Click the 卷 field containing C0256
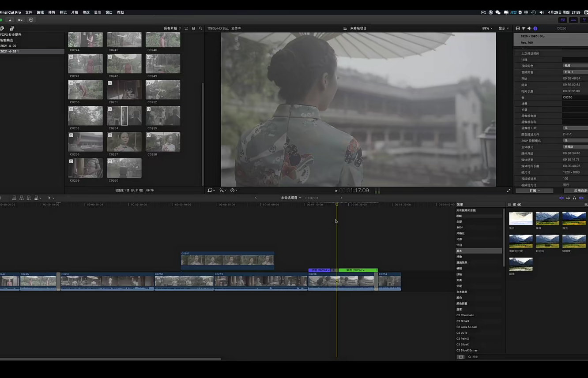This screenshot has width=588, height=378. coord(575,97)
